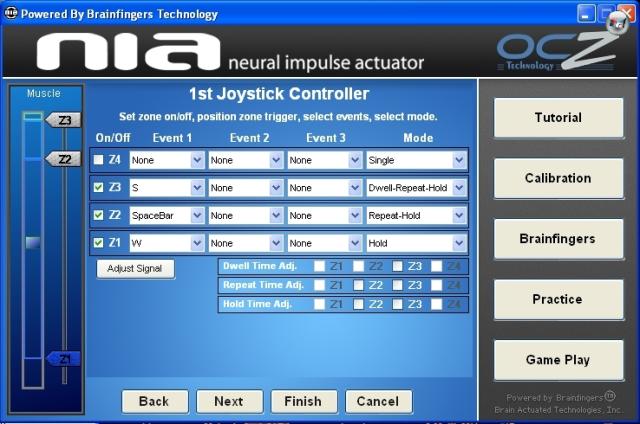This screenshot has height=424, width=640.
Task: Open Z3 Event 2 dropdown
Action: point(246,188)
